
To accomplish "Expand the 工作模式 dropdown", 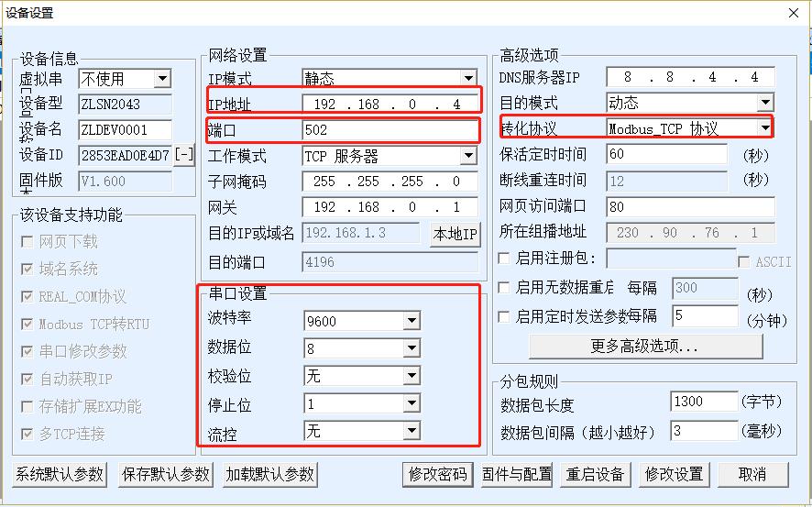I will click(468, 156).
